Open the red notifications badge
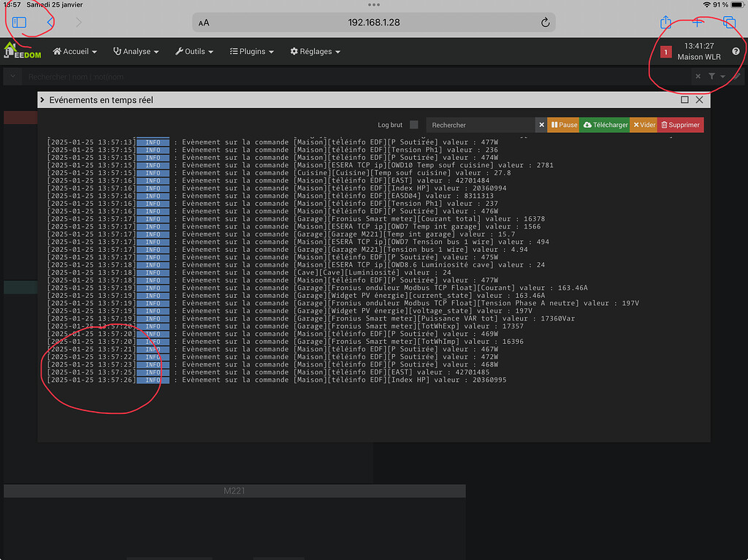The height and width of the screenshot is (560, 748). coord(665,52)
